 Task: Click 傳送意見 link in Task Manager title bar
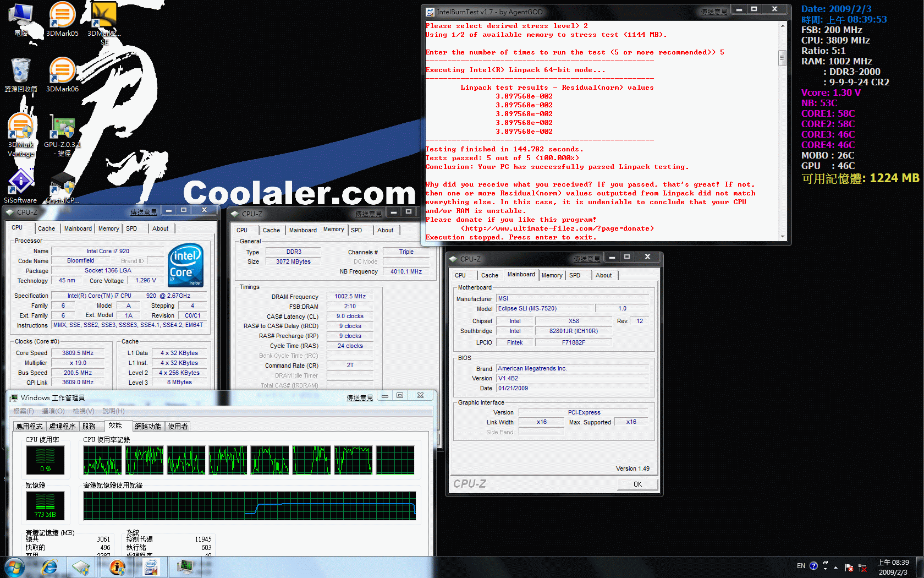pos(360,397)
